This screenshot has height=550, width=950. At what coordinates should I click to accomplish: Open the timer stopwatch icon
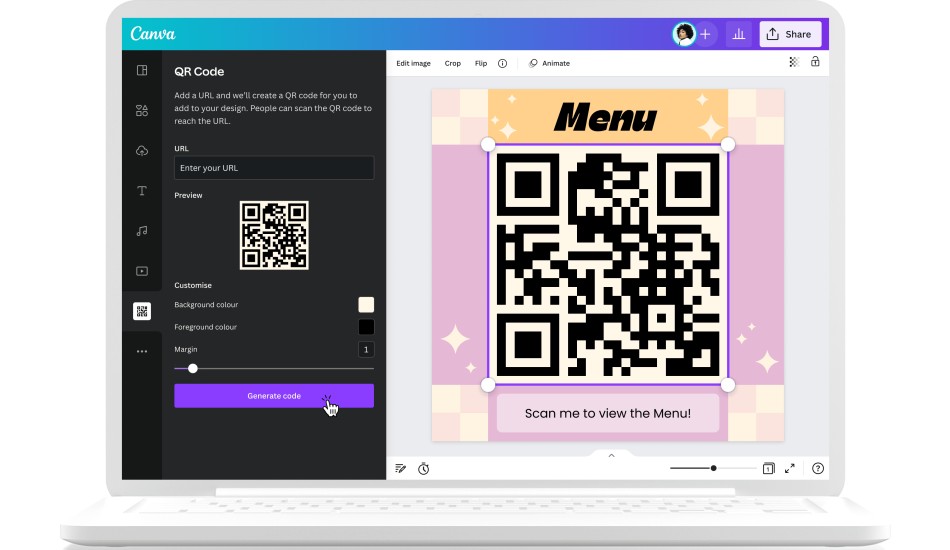(x=424, y=468)
